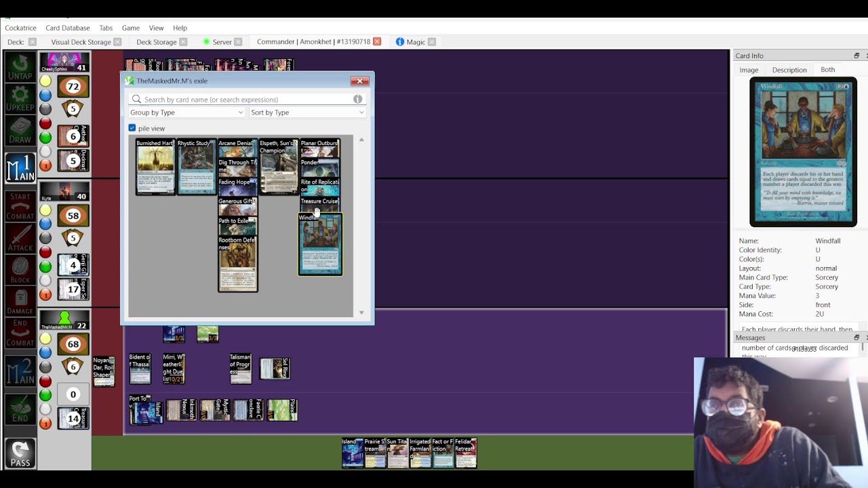Click CheekySphinx's player avatar

pyautogui.click(x=64, y=62)
